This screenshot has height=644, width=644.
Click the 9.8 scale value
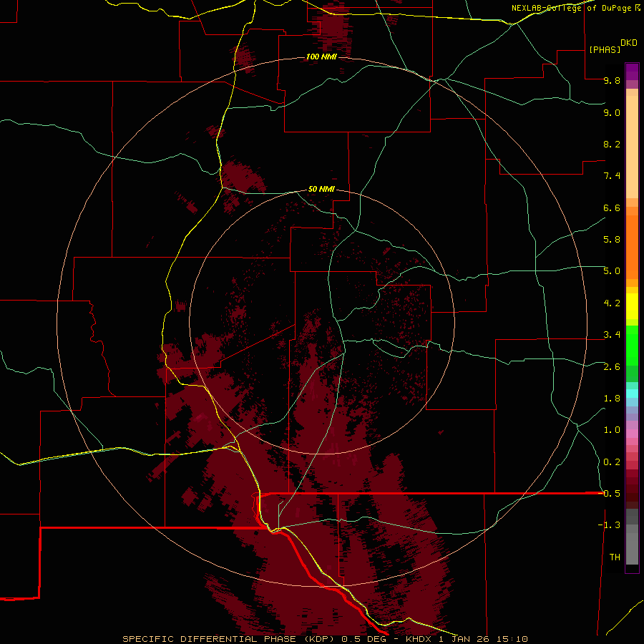click(x=612, y=80)
